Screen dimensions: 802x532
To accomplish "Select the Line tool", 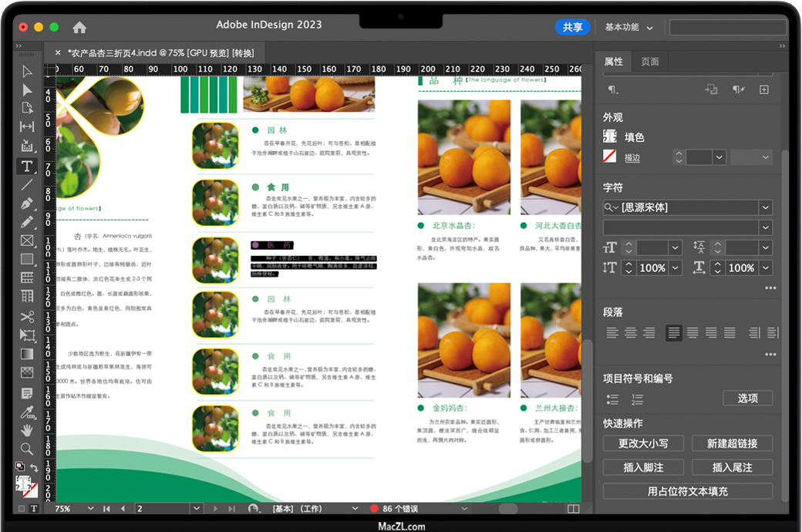I will point(27,185).
